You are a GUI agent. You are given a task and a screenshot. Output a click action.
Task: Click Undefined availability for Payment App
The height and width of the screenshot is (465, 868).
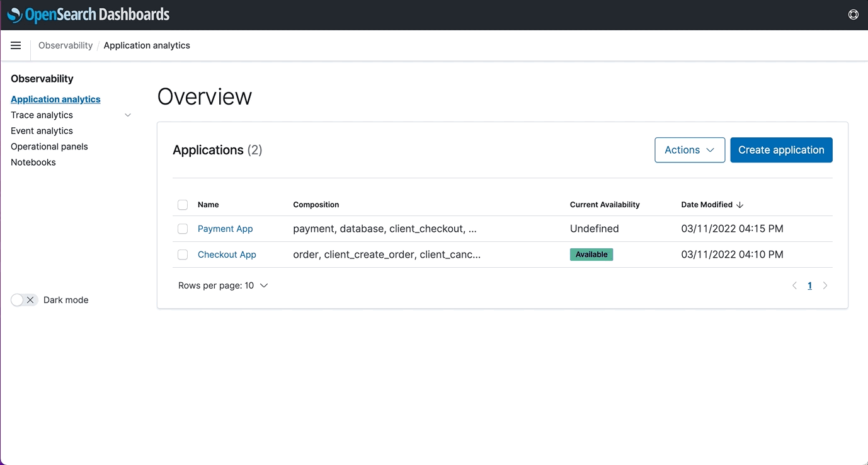click(x=595, y=229)
